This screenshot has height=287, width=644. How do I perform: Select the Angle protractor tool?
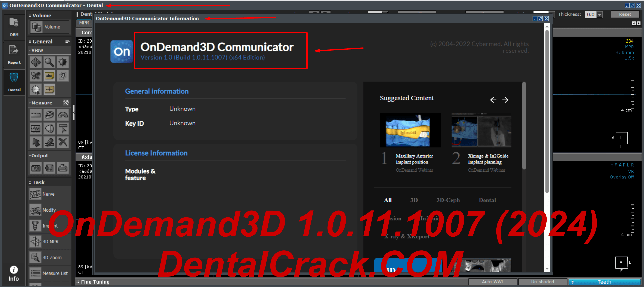[63, 115]
